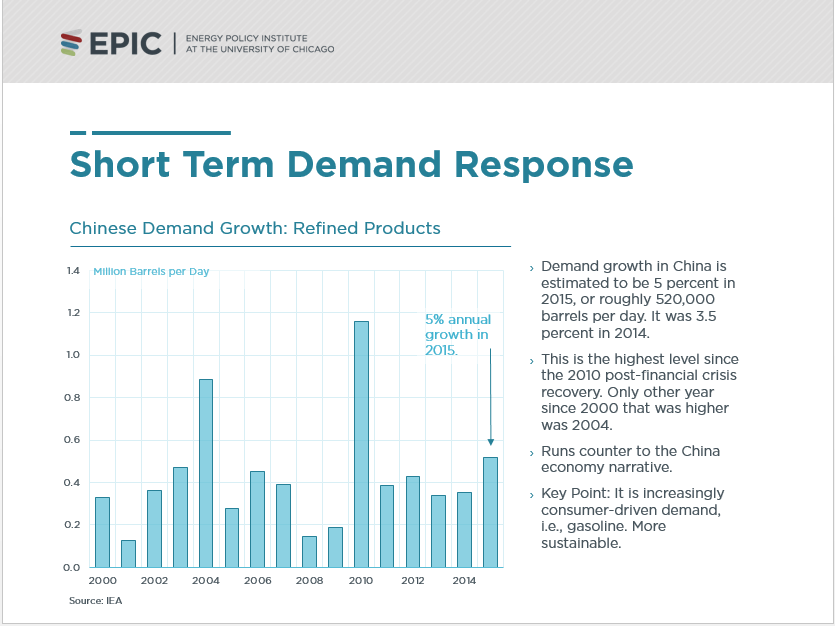Click the 5% annual growth annotation
Viewport: 835px width, 626px height.
457,335
